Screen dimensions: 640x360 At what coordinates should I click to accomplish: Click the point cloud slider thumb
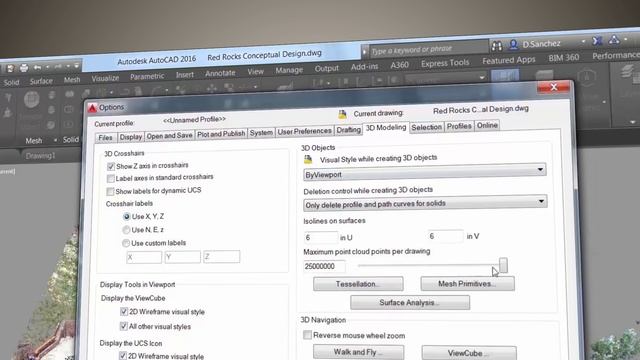pos(503,265)
